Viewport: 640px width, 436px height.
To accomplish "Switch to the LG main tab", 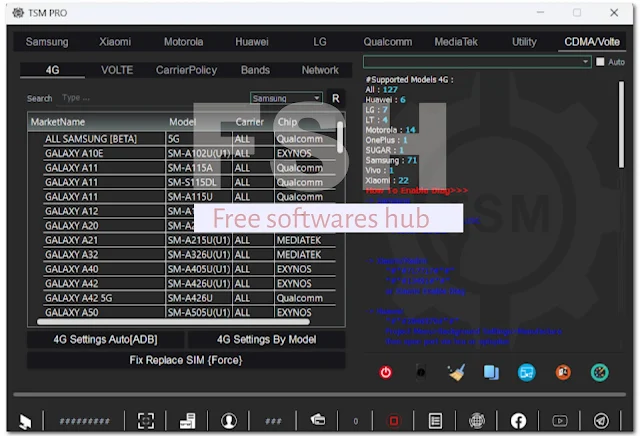I will (x=320, y=42).
